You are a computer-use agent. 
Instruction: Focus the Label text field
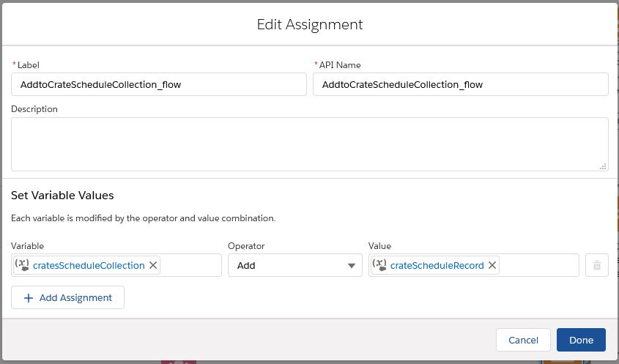click(x=158, y=84)
